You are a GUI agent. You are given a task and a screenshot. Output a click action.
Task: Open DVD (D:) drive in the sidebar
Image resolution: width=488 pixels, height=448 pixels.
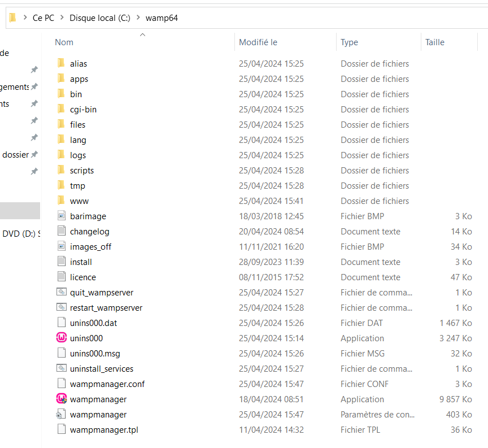pyautogui.click(x=21, y=233)
